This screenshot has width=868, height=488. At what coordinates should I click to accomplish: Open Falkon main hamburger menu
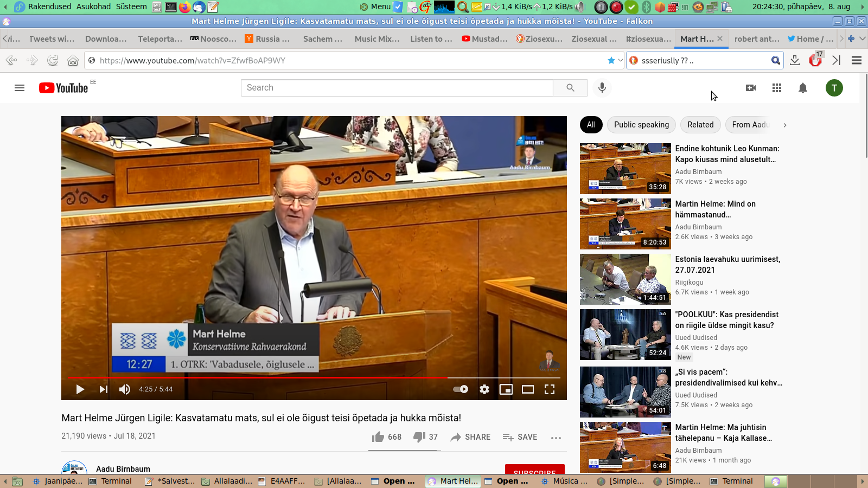tap(857, 60)
